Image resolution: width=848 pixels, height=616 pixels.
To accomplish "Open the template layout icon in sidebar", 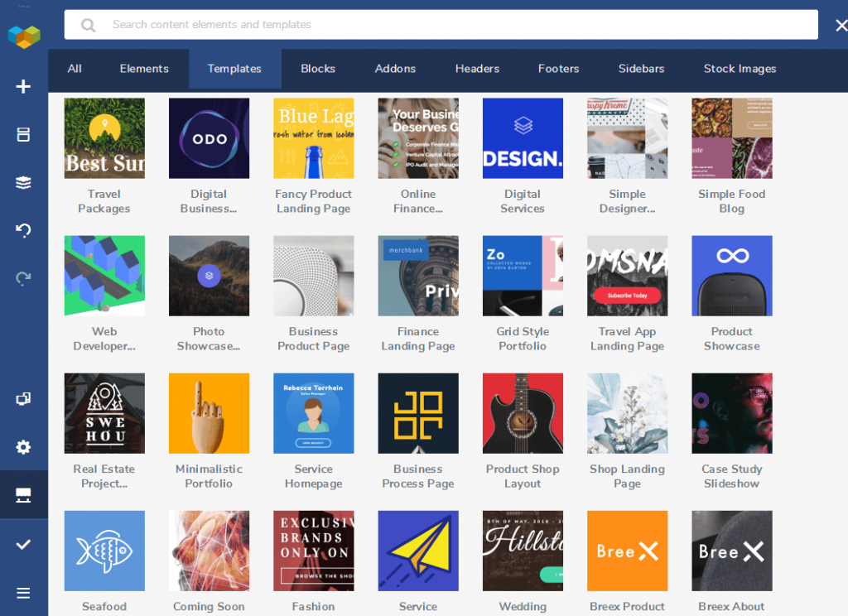I will [x=23, y=134].
